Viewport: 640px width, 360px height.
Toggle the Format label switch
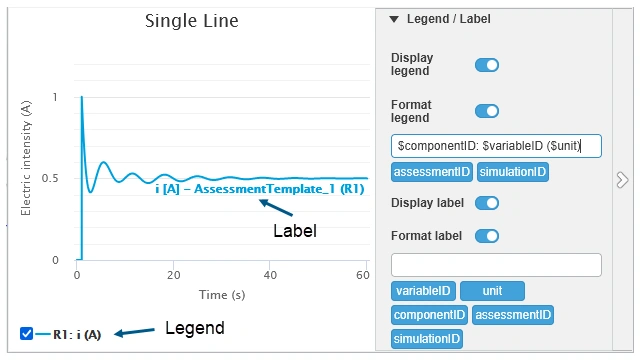tap(487, 236)
